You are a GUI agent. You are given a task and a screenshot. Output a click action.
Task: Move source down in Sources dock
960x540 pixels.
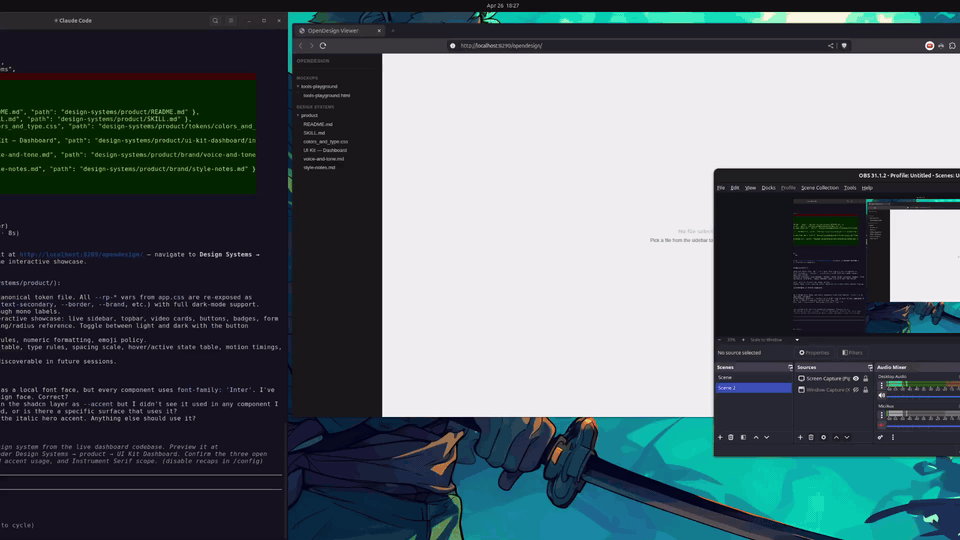point(847,437)
